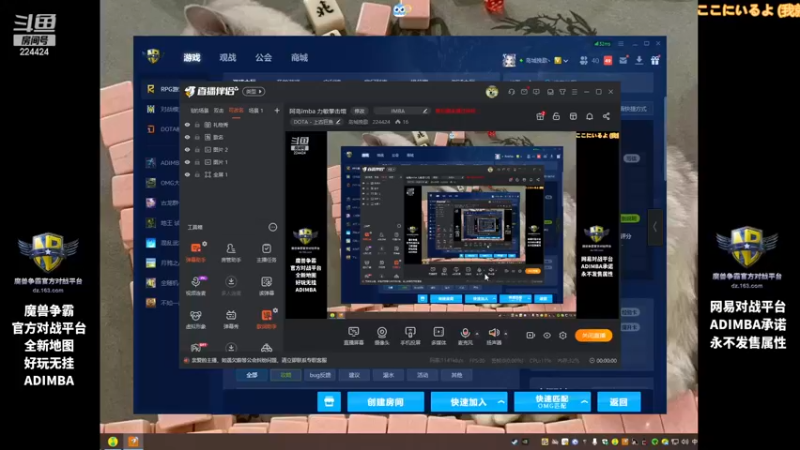This screenshot has height=450, width=800.
Task: Add a 摄像头 camera source
Action: click(382, 336)
